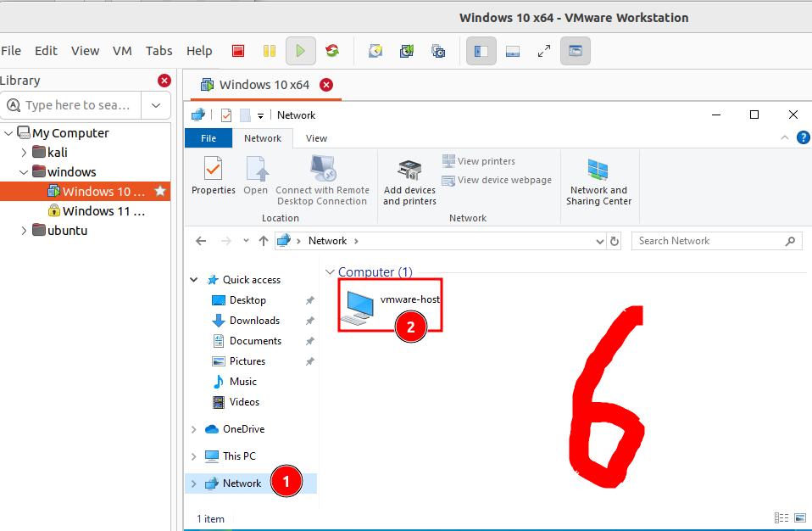Image resolution: width=812 pixels, height=531 pixels.
Task: Click Add devices and printers
Action: click(x=409, y=182)
